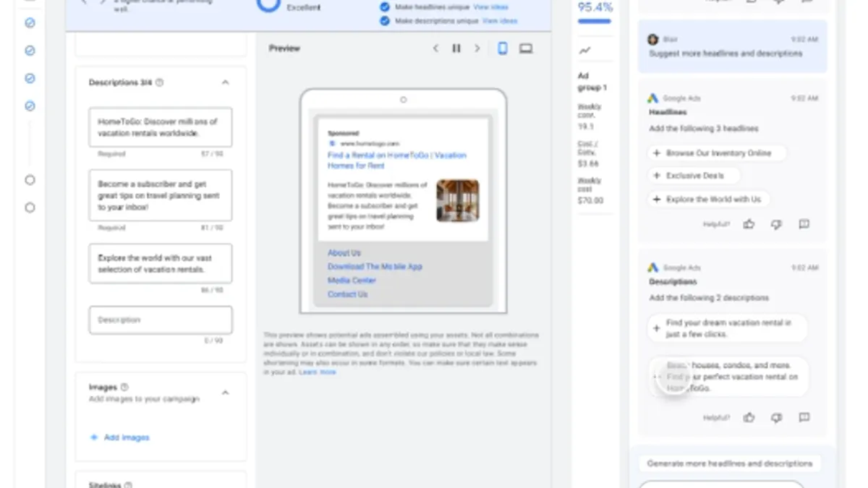Collapse the Images section
Image resolution: width=868 pixels, height=488 pixels.
point(225,393)
